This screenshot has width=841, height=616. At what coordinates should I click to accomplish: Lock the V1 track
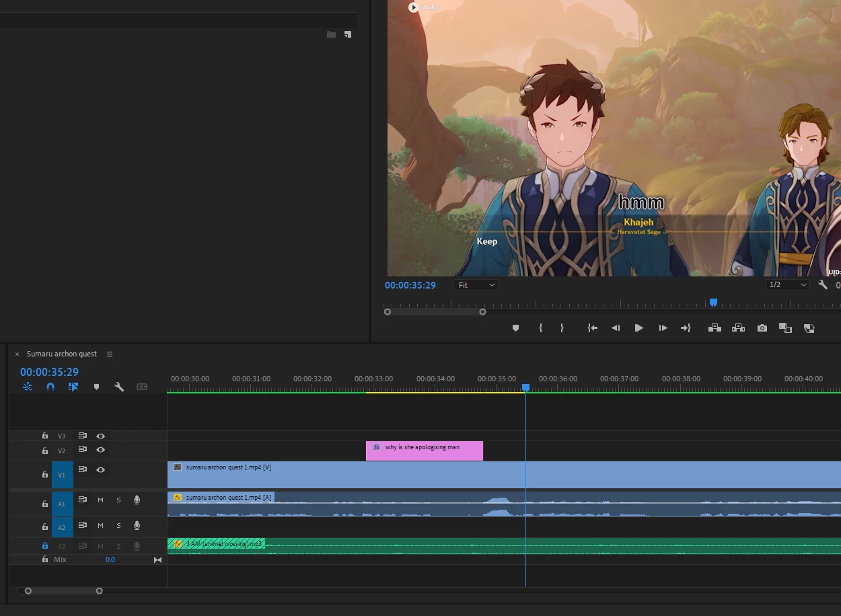point(45,474)
